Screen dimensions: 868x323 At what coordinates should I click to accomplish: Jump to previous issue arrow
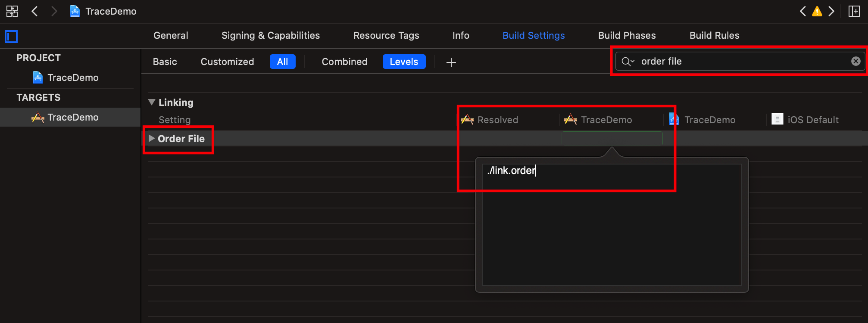pos(802,11)
